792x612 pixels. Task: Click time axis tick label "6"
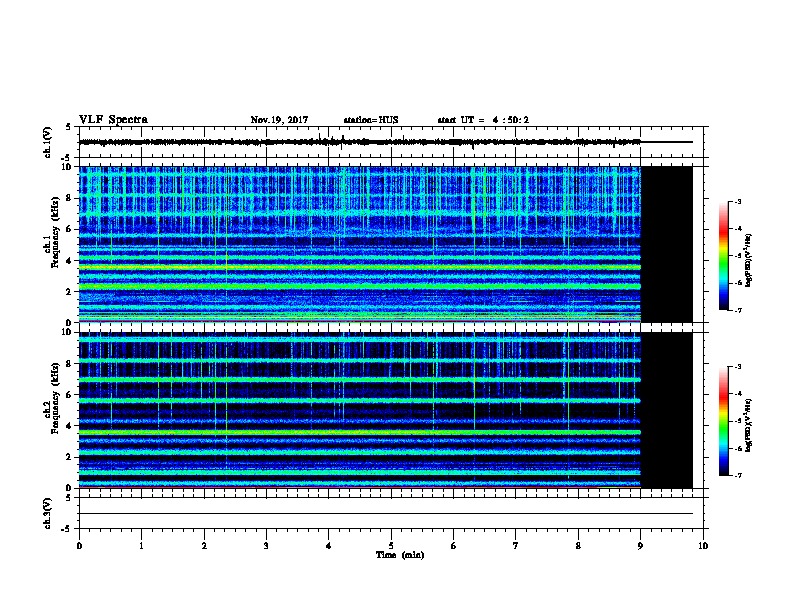tap(454, 546)
